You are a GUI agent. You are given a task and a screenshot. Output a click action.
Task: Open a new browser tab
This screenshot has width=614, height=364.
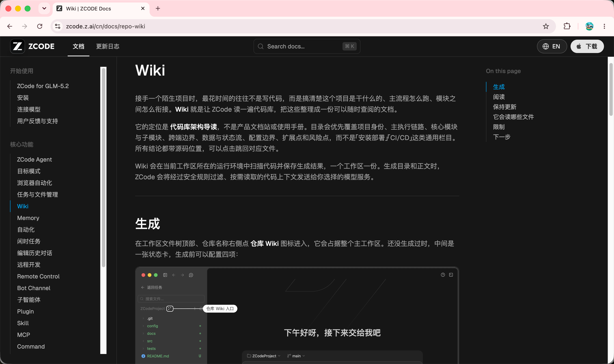[158, 9]
